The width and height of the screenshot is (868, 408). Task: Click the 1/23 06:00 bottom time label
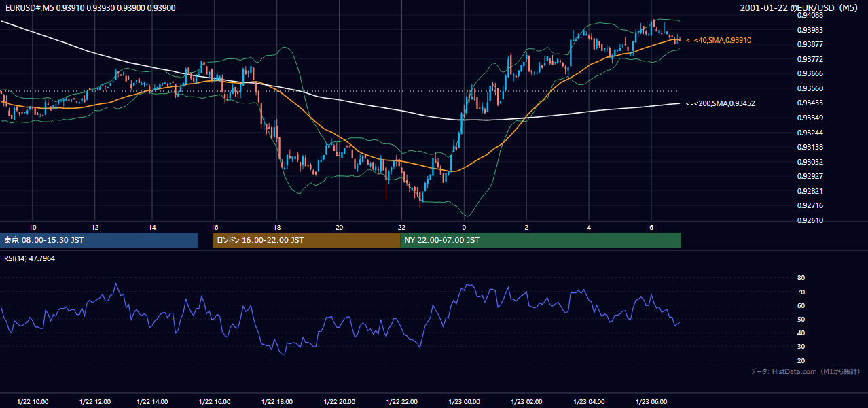pos(651,401)
